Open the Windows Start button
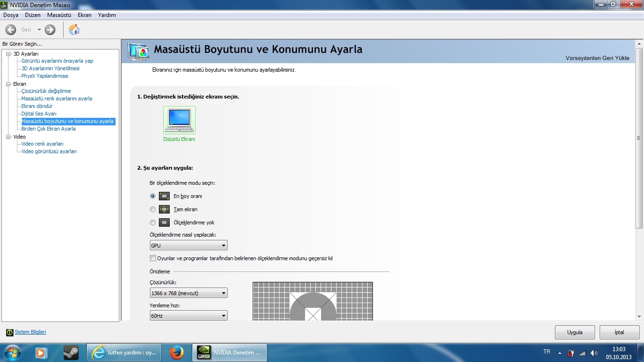This screenshot has height=362, width=644. pyautogui.click(x=12, y=352)
